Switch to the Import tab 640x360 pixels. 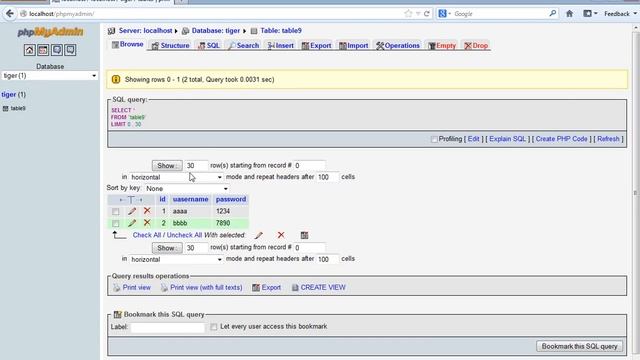[x=353, y=45]
